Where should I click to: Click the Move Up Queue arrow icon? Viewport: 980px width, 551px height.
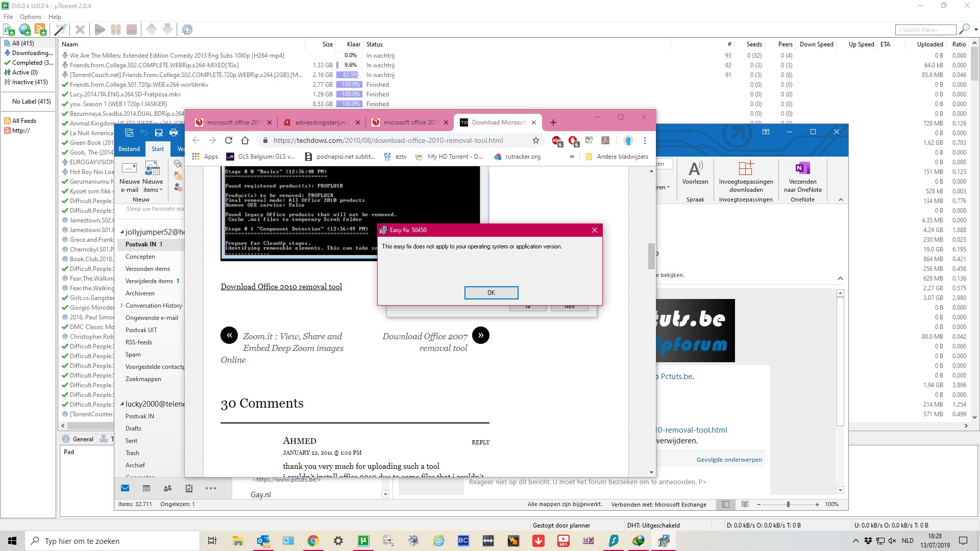pos(152,30)
